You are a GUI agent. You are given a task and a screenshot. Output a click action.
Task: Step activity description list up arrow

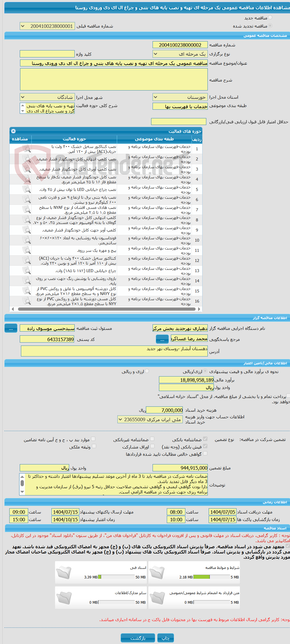23,106
